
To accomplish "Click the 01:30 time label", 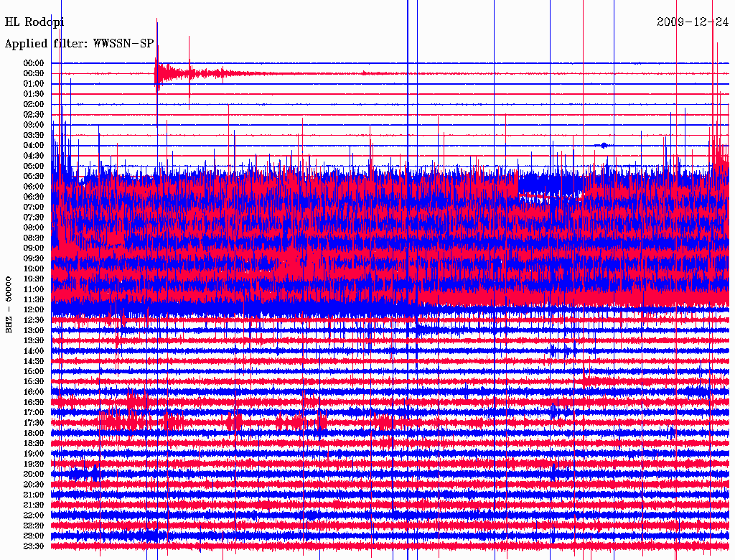I will (34, 94).
